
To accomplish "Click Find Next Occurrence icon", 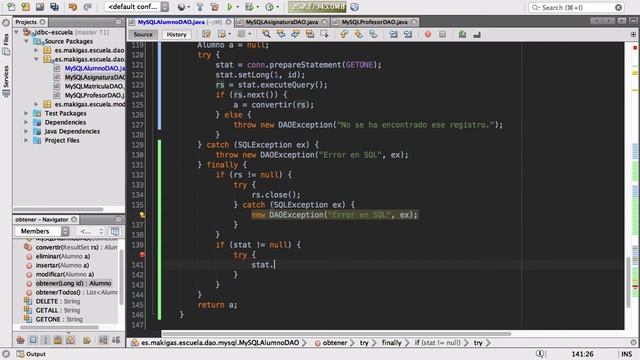I will pyautogui.click(x=295, y=34).
